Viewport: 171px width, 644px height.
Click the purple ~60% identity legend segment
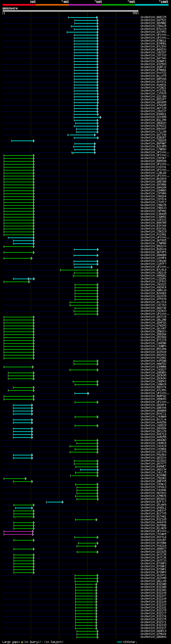point(85,5)
